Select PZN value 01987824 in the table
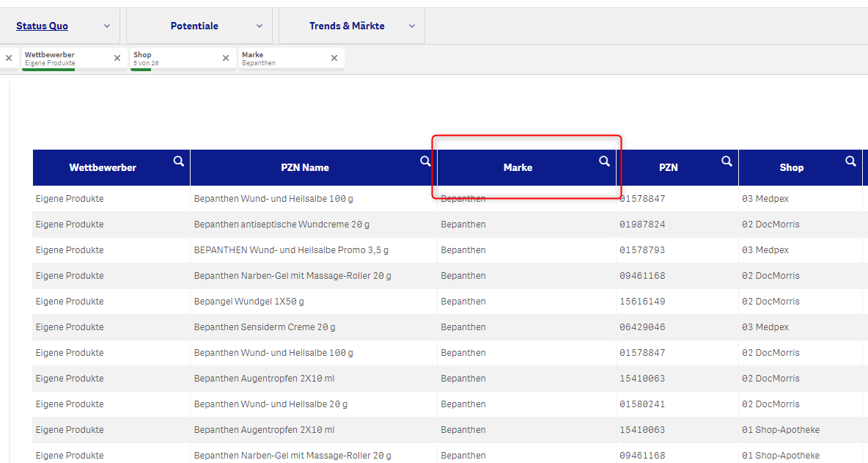 (642, 225)
